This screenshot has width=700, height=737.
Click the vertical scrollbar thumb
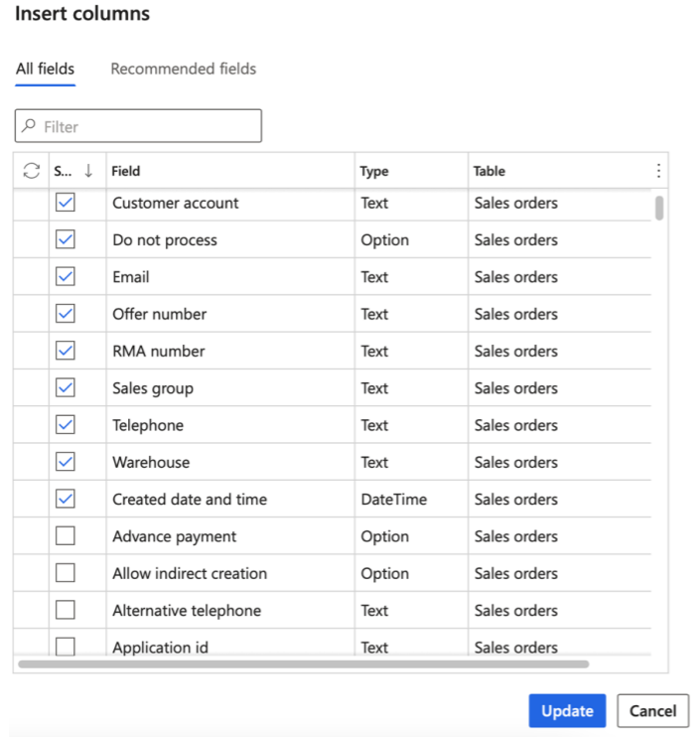click(x=659, y=208)
